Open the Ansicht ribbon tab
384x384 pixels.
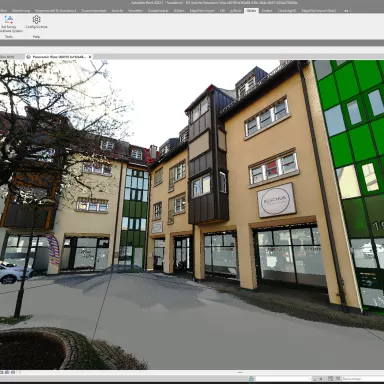[x=117, y=10]
